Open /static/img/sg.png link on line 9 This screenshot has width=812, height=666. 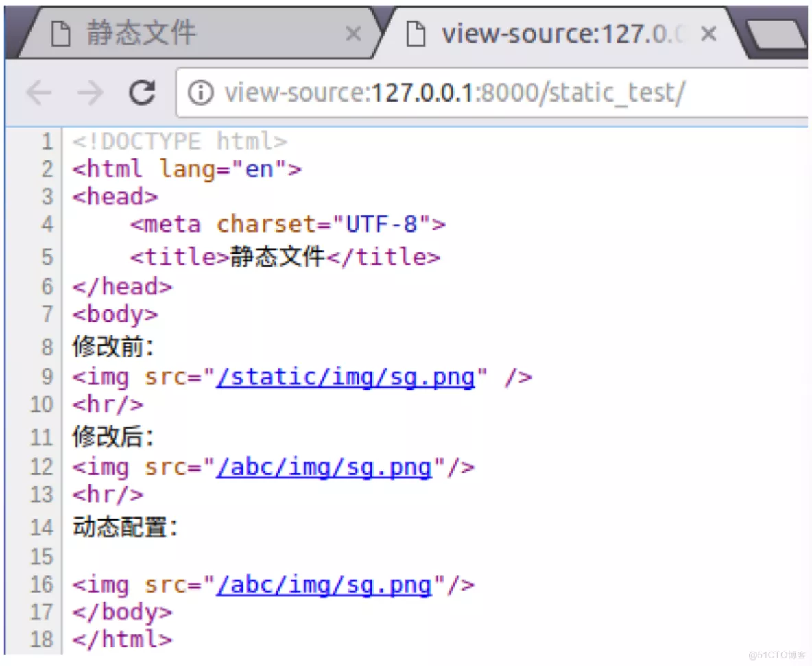pyautogui.click(x=346, y=377)
